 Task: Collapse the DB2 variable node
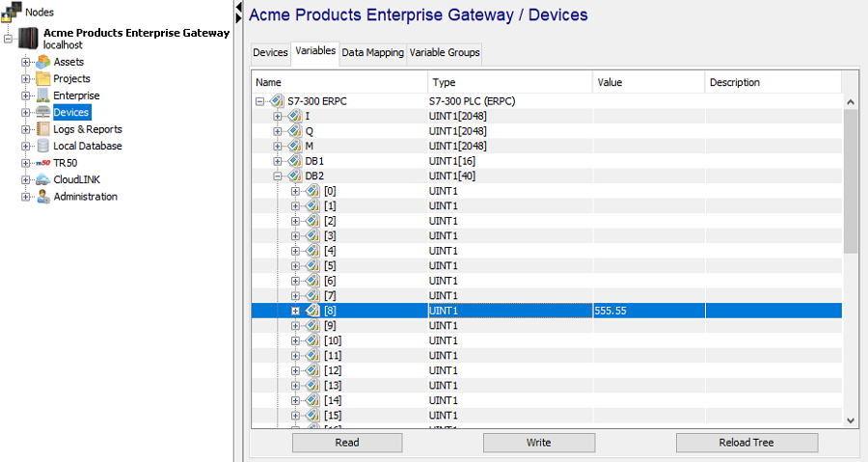pyautogui.click(x=278, y=176)
